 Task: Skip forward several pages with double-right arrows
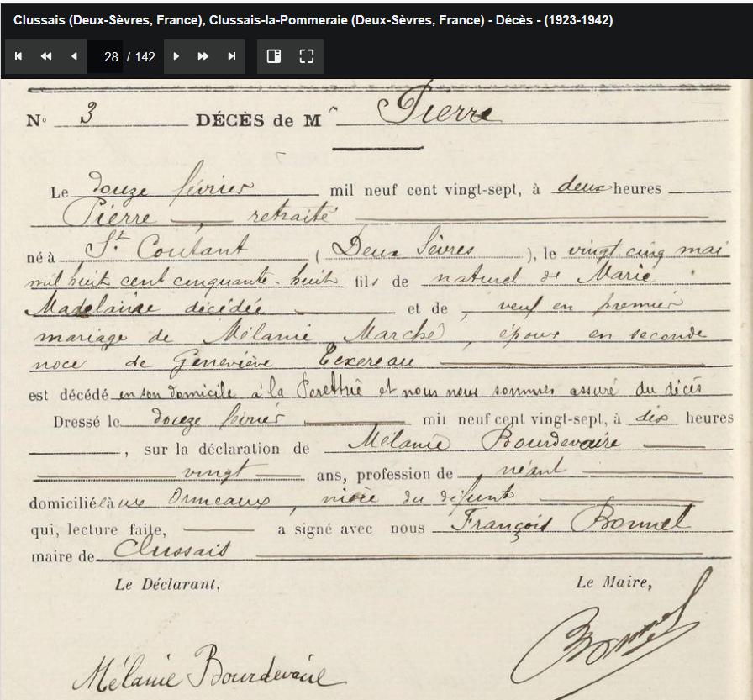[x=203, y=56]
